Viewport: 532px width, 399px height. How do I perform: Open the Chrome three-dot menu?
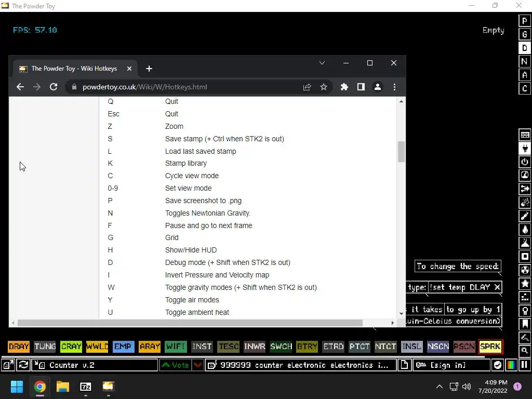coord(394,87)
